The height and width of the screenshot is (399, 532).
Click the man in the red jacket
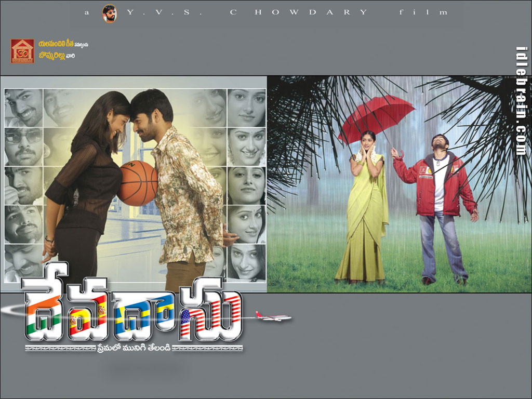pyautogui.click(x=438, y=209)
